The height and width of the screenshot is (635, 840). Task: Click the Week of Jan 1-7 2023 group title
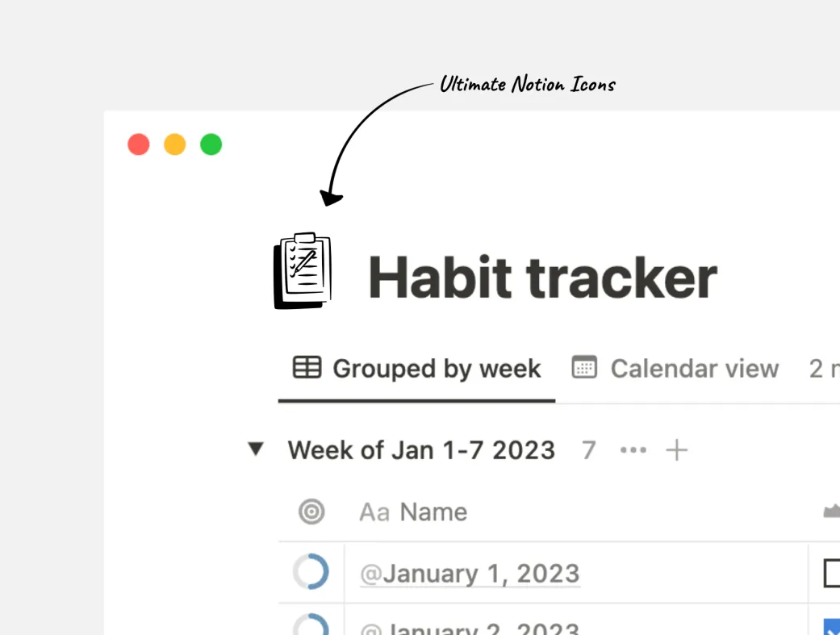[x=421, y=450]
